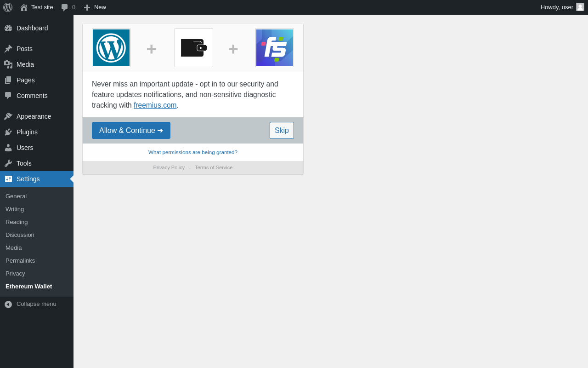This screenshot has width=588, height=368.
Task: Click the Settings sliders icon
Action: (8, 179)
